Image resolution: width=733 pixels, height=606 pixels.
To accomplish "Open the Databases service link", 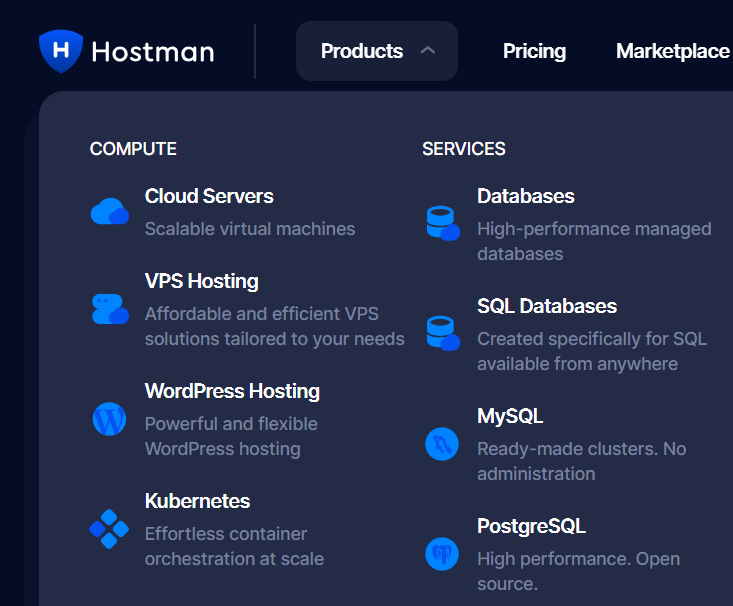I will [526, 196].
